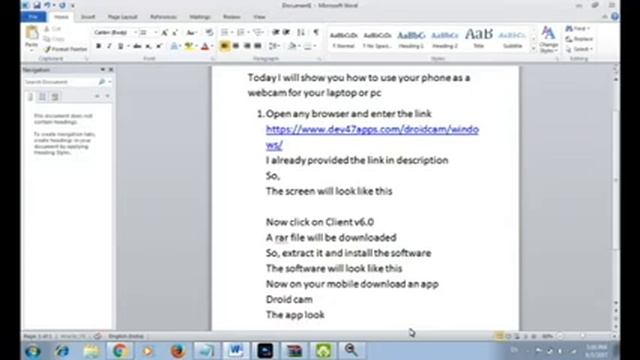Click the Increase Indent icon
The width and height of the screenshot is (640, 360).
pyautogui.click(x=287, y=33)
